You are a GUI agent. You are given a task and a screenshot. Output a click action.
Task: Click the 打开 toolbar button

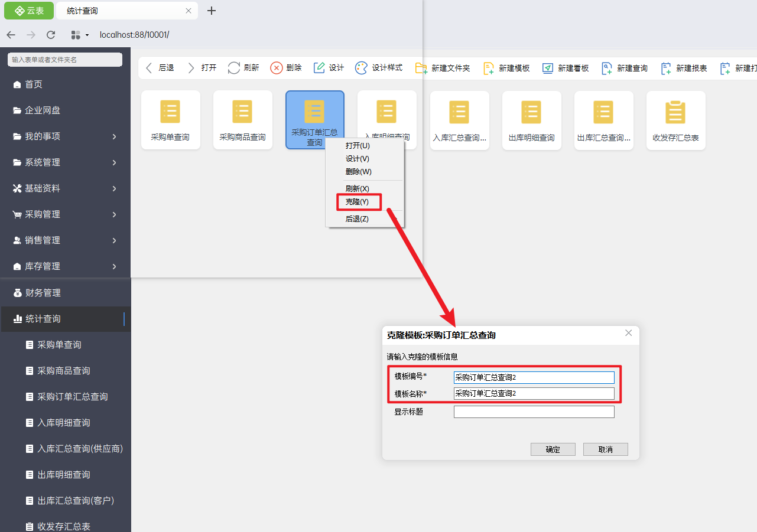[201, 68]
